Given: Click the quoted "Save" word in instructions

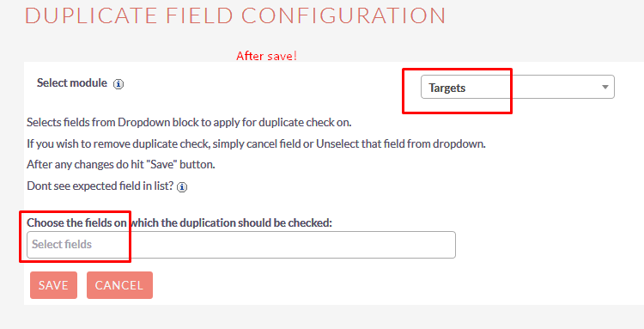Looking at the screenshot, I should click(161, 165).
